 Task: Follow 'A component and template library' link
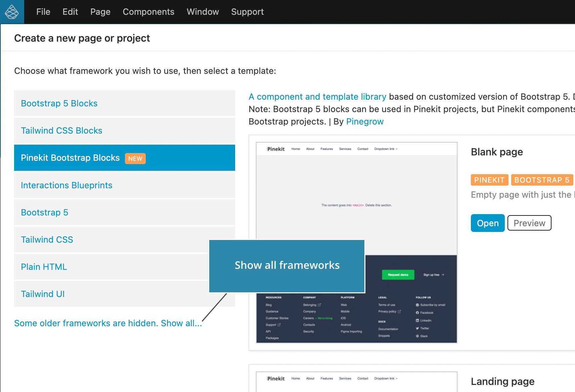point(317,97)
